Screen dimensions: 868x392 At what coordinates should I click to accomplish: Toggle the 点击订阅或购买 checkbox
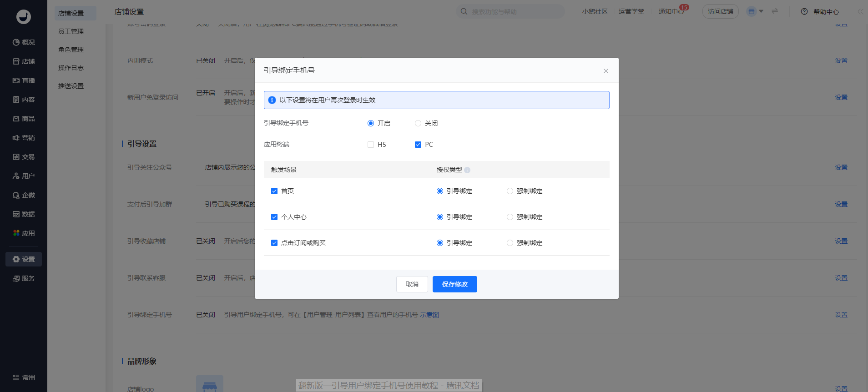coord(274,243)
